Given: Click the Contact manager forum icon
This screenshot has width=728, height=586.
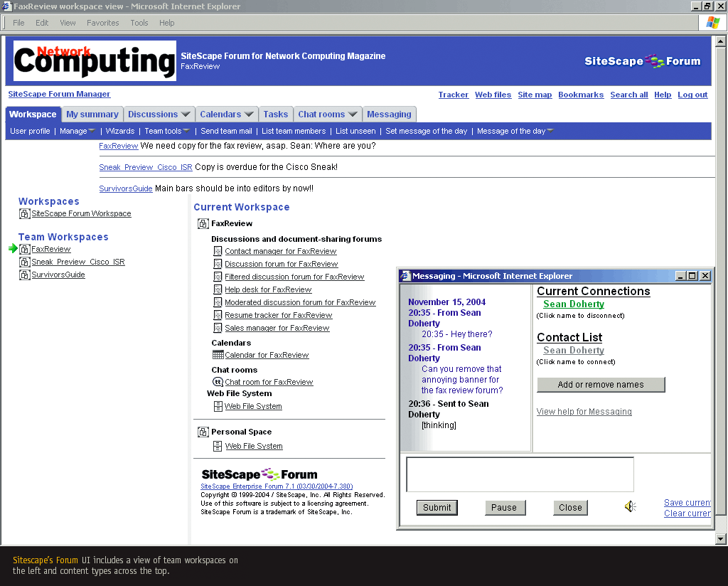Looking at the screenshot, I should click(218, 251).
